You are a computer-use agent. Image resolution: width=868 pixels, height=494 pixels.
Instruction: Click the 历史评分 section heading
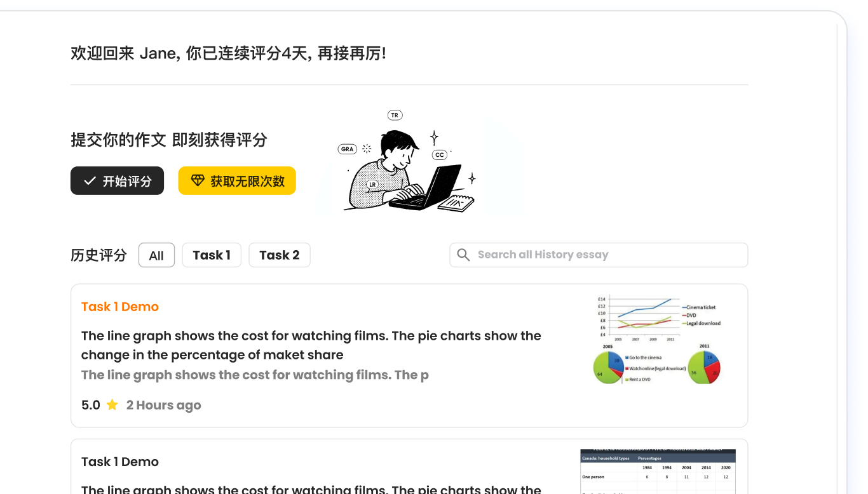coord(98,255)
